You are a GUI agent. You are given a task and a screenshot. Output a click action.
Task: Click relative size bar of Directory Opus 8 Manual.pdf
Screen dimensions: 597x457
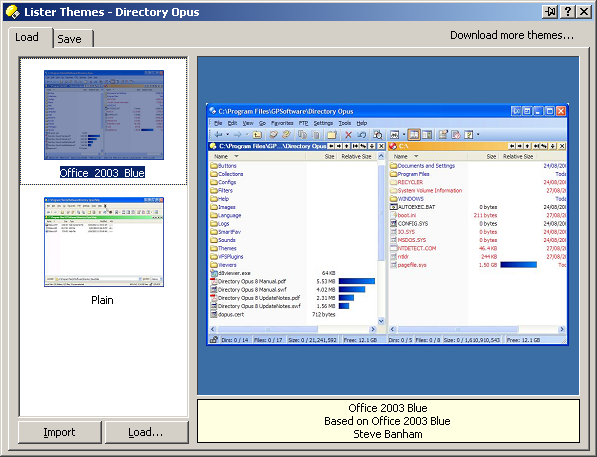coord(357,281)
